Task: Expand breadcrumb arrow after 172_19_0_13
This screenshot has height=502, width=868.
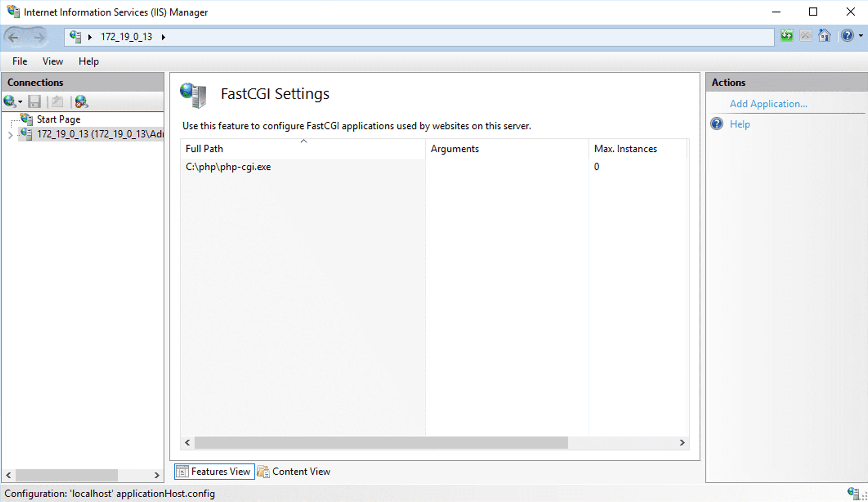Action: pyautogui.click(x=163, y=37)
